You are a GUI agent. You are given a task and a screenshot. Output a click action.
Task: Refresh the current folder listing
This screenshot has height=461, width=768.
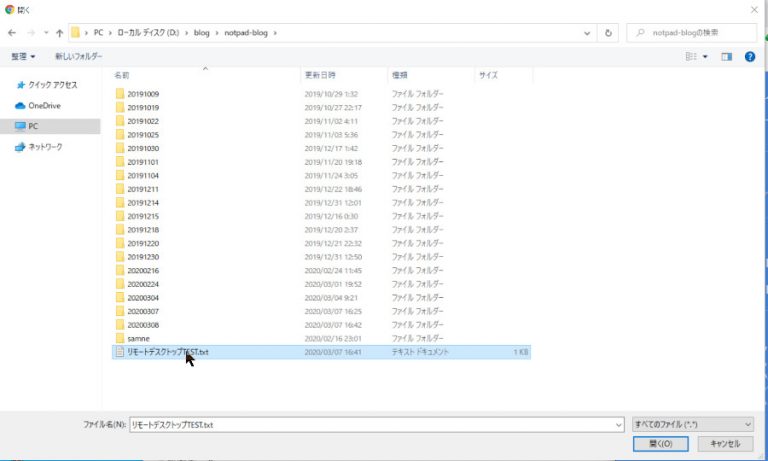click(x=609, y=33)
